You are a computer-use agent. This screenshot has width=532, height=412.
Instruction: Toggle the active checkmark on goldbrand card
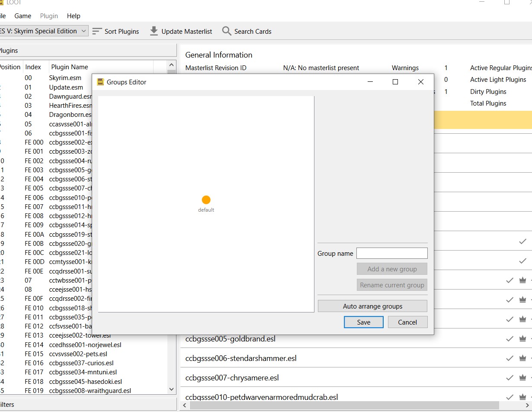[x=510, y=339]
